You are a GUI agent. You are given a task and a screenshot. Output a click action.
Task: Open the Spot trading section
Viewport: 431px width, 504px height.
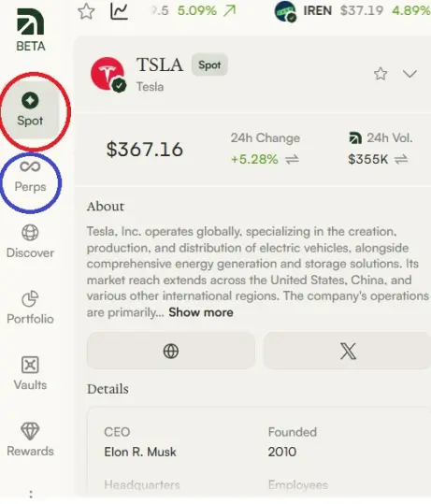coord(30,110)
